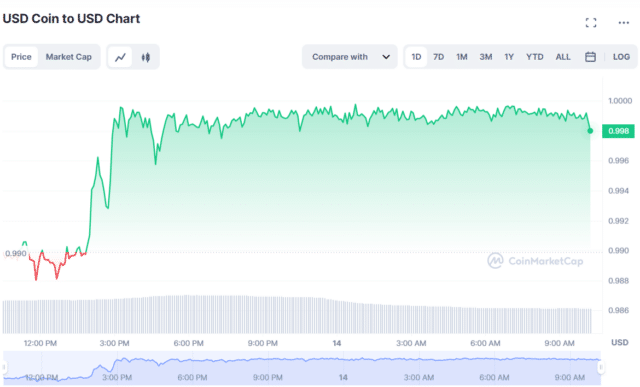This screenshot has height=387, width=640.
Task: Select the YTD time range
Action: (x=535, y=57)
